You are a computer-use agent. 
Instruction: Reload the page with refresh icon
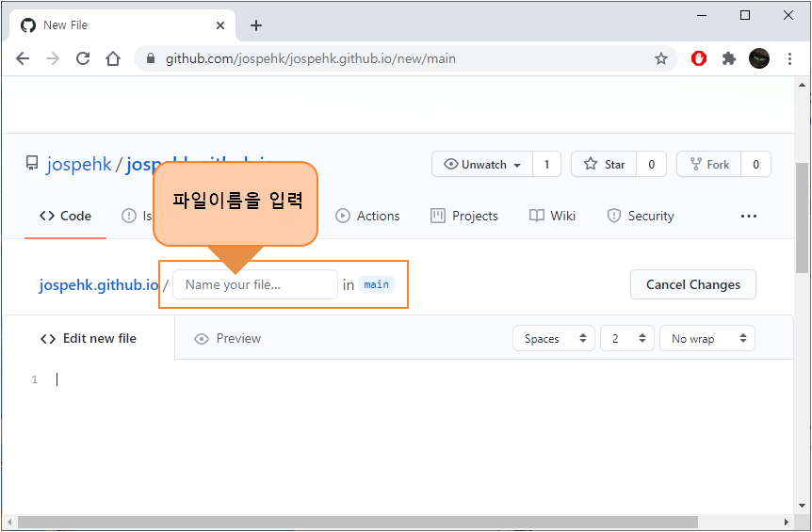point(83,58)
